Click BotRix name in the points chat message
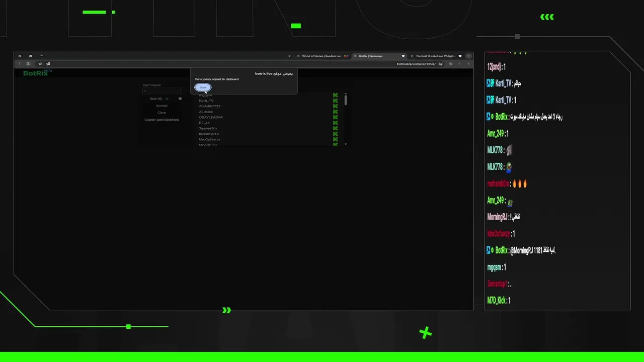 (x=502, y=250)
